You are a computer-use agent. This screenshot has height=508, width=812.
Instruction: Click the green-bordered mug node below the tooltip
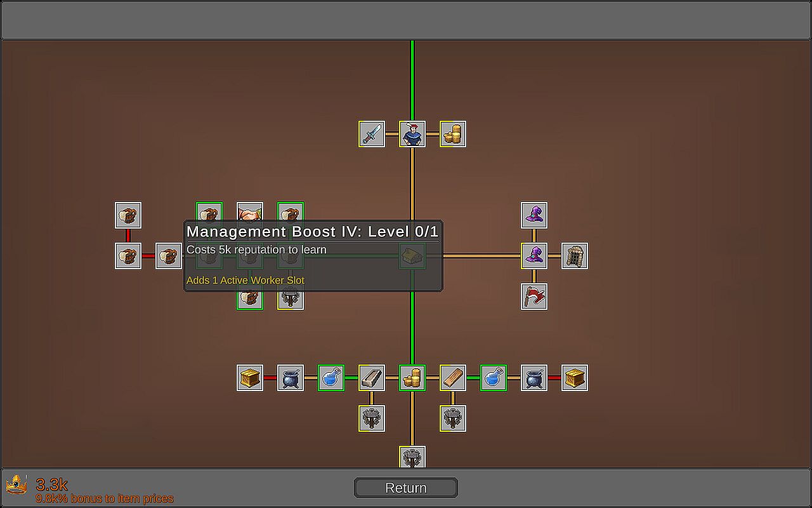point(250,300)
